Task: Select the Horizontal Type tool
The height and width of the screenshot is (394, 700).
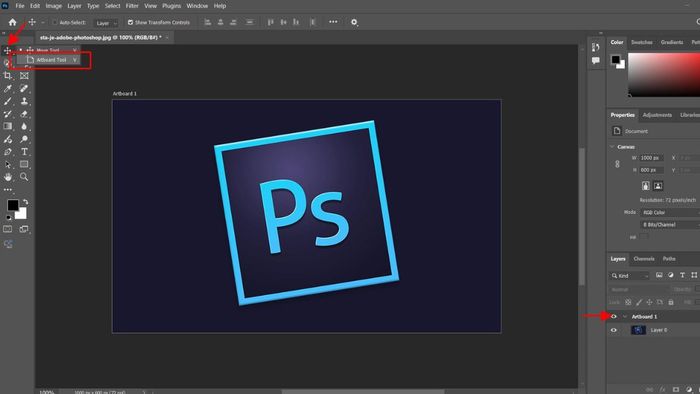Action: click(24, 152)
